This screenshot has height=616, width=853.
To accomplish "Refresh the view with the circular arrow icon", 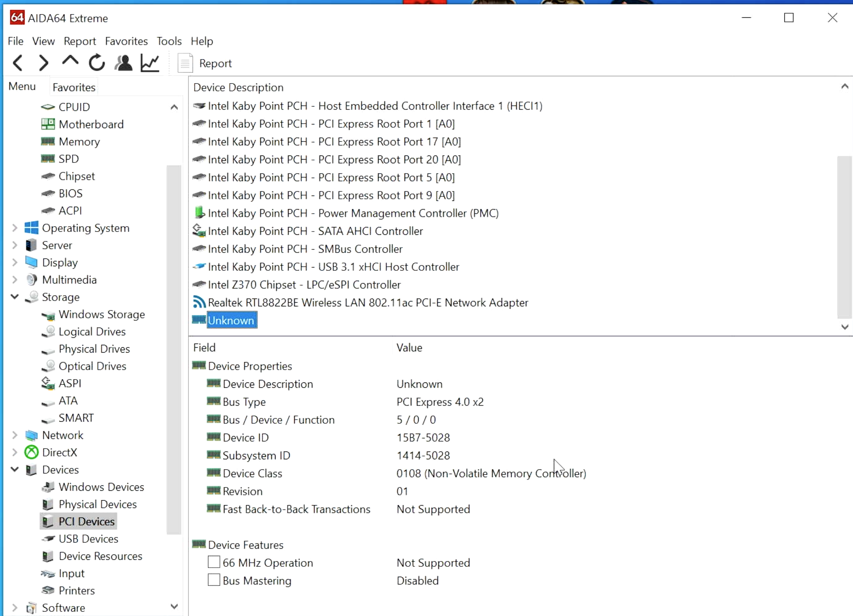I will point(97,63).
